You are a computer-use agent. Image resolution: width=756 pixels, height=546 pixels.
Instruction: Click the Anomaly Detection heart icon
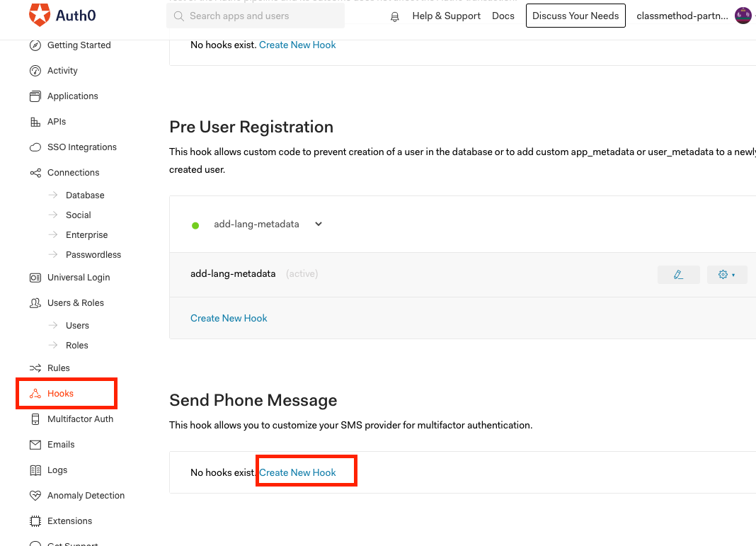(x=35, y=495)
